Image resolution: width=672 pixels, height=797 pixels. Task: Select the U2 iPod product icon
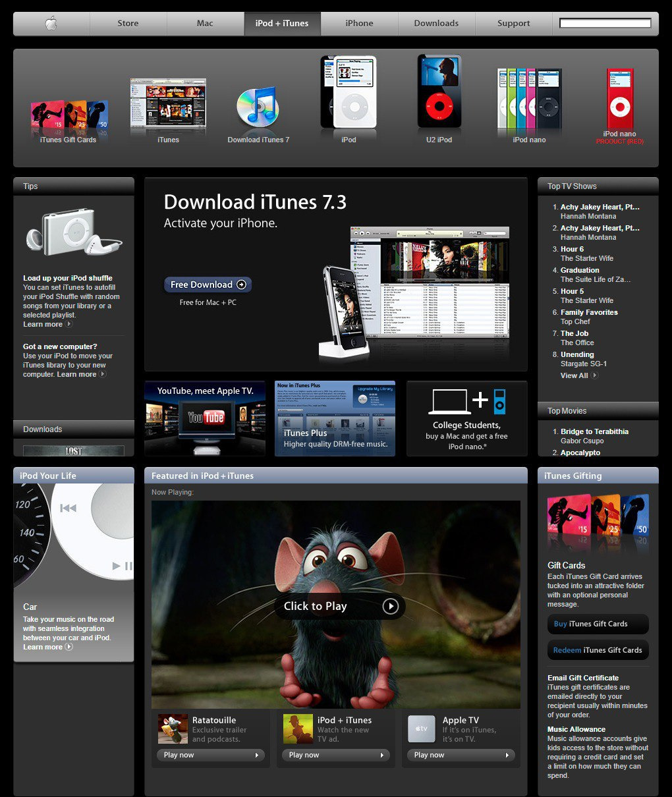439,92
